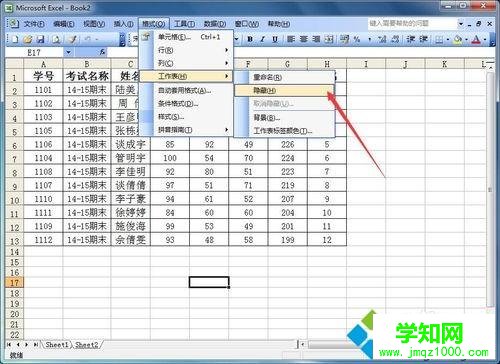Open the 工具(T) menu

click(184, 24)
